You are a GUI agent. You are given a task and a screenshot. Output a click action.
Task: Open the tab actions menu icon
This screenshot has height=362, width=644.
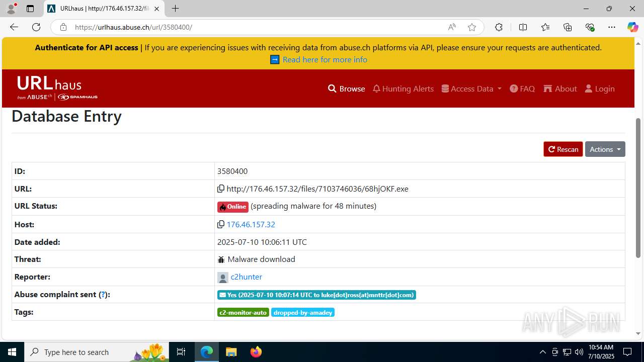tap(30, 9)
